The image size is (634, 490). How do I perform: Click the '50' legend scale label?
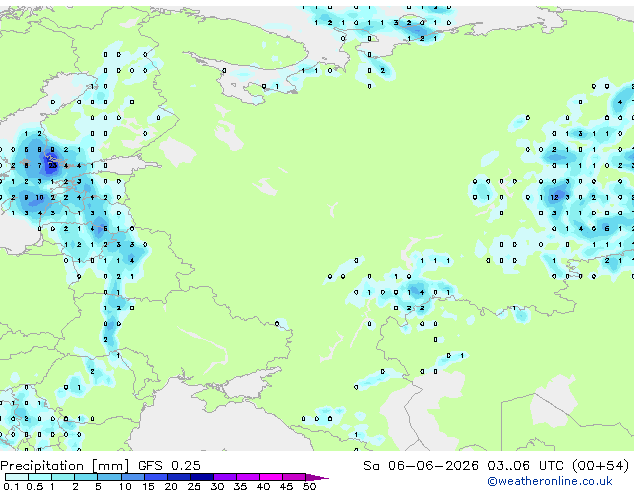pos(309,486)
